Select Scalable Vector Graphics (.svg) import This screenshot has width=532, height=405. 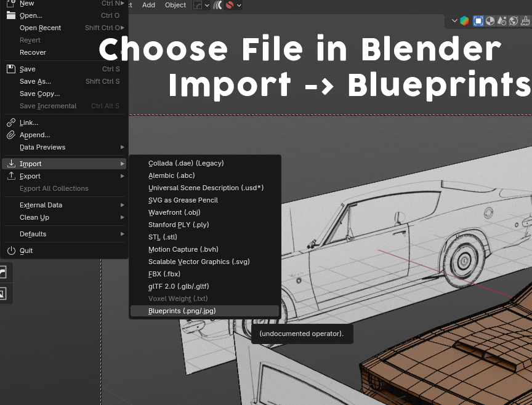pos(204,262)
